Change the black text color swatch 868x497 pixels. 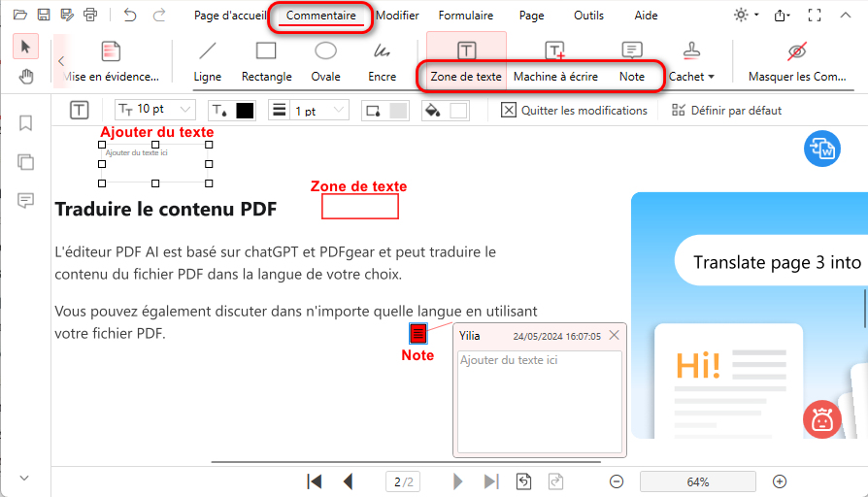[x=245, y=110]
